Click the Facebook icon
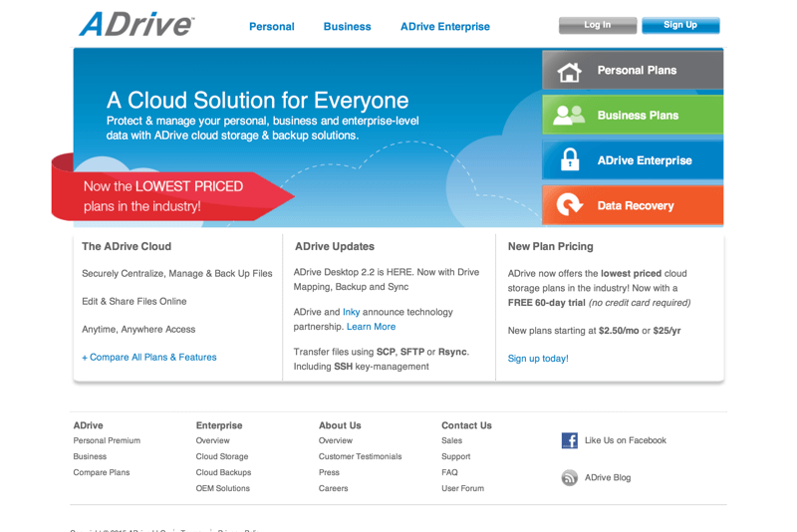 (569, 440)
